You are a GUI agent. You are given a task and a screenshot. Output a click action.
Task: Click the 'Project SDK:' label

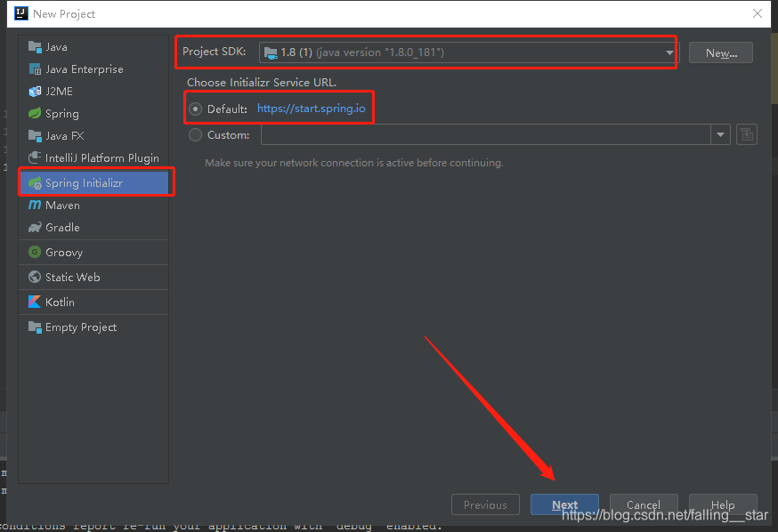pyautogui.click(x=215, y=52)
